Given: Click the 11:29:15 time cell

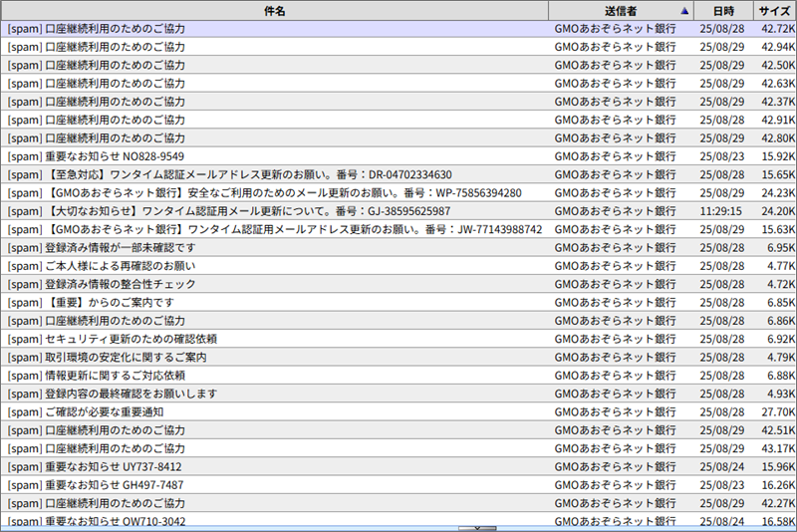Looking at the screenshot, I should point(720,211).
